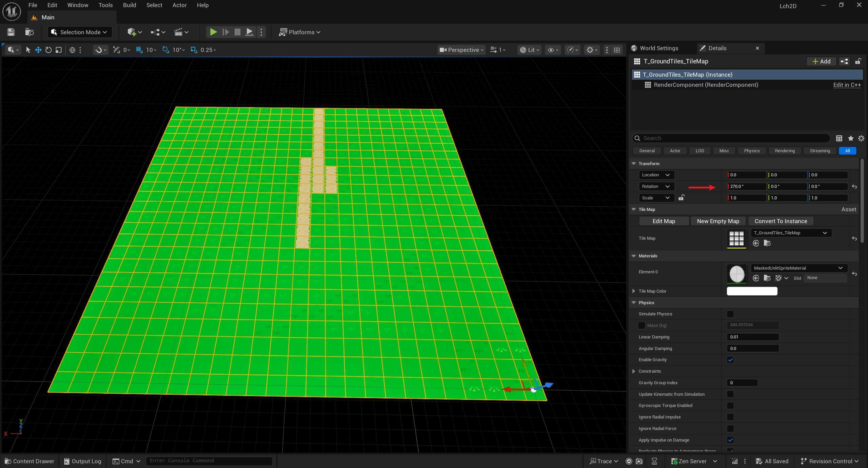Open the MaskedUnlitSpriteMaterial dropdown
Screen dimensions: 868x468
click(x=799, y=268)
